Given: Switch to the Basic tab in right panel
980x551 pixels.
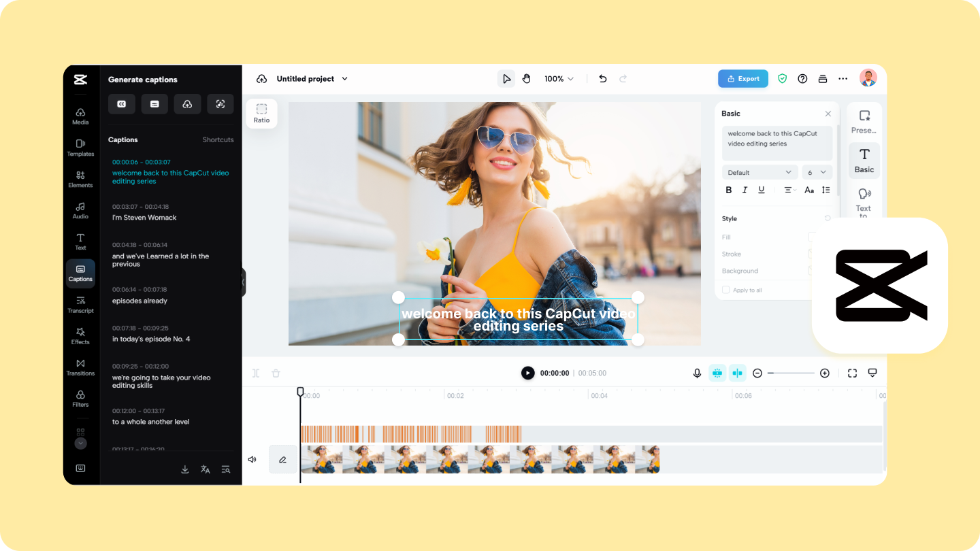Looking at the screenshot, I should coord(864,161).
